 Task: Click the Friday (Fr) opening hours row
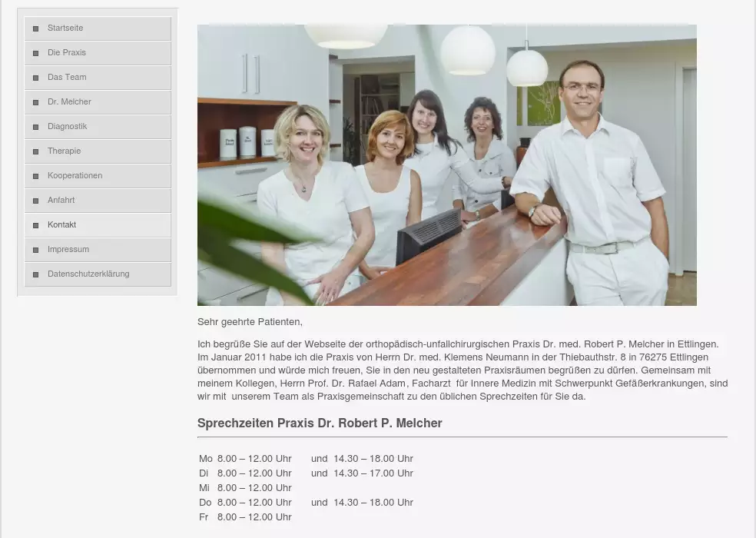click(245, 517)
